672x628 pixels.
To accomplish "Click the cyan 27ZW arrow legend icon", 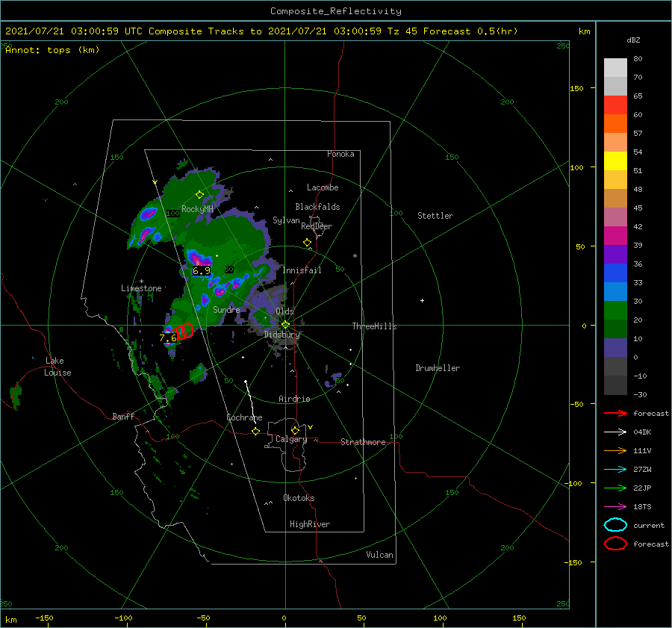I will [615, 470].
